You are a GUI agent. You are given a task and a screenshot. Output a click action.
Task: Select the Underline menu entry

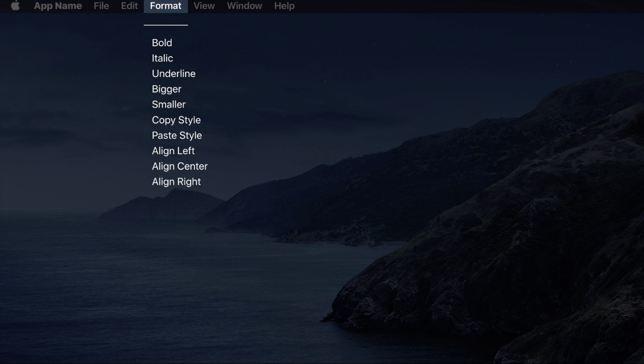pos(173,74)
